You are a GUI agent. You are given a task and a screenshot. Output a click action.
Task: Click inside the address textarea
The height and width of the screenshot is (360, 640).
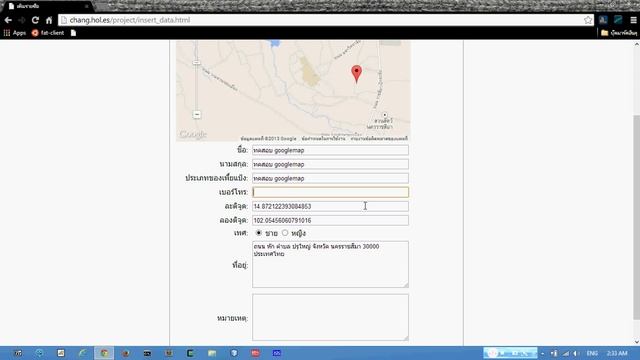click(x=330, y=264)
